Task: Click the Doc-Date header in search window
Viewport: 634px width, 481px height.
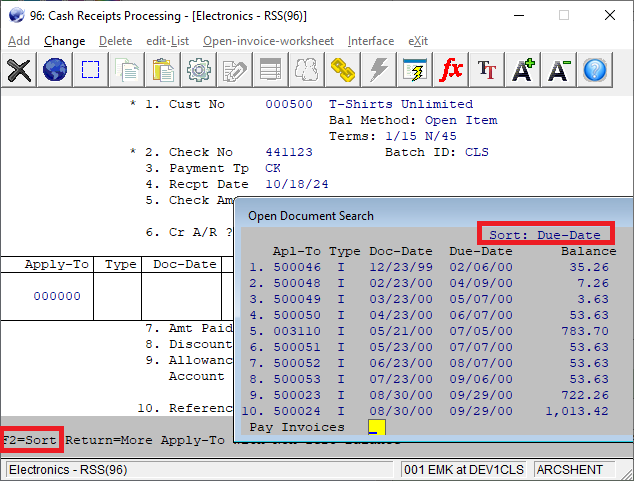Action: point(401,251)
